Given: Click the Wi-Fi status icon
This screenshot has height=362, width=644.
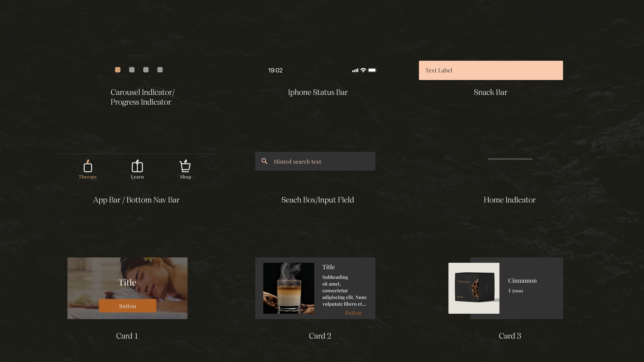Looking at the screenshot, I should [363, 70].
